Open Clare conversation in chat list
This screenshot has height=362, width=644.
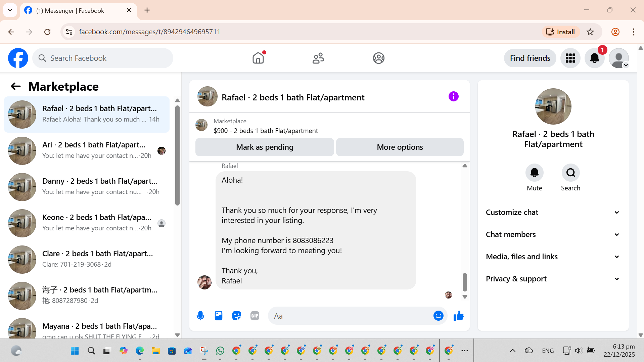(87, 259)
